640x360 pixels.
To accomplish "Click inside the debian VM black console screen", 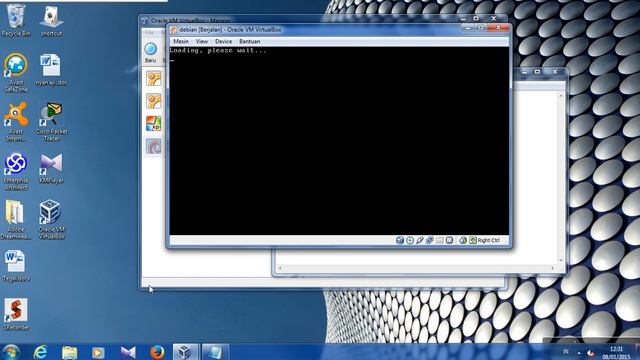I will (x=339, y=141).
